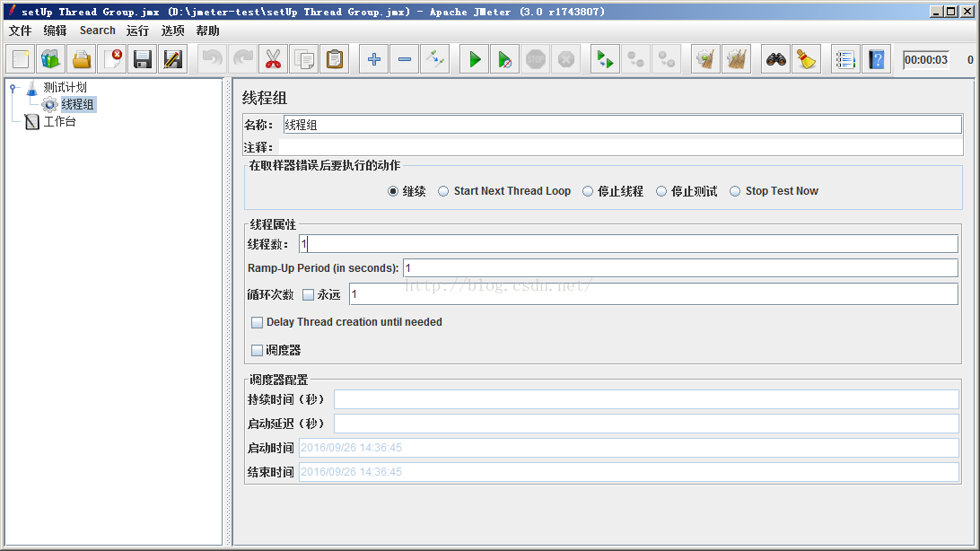Click the 注释 comment field

(620, 147)
